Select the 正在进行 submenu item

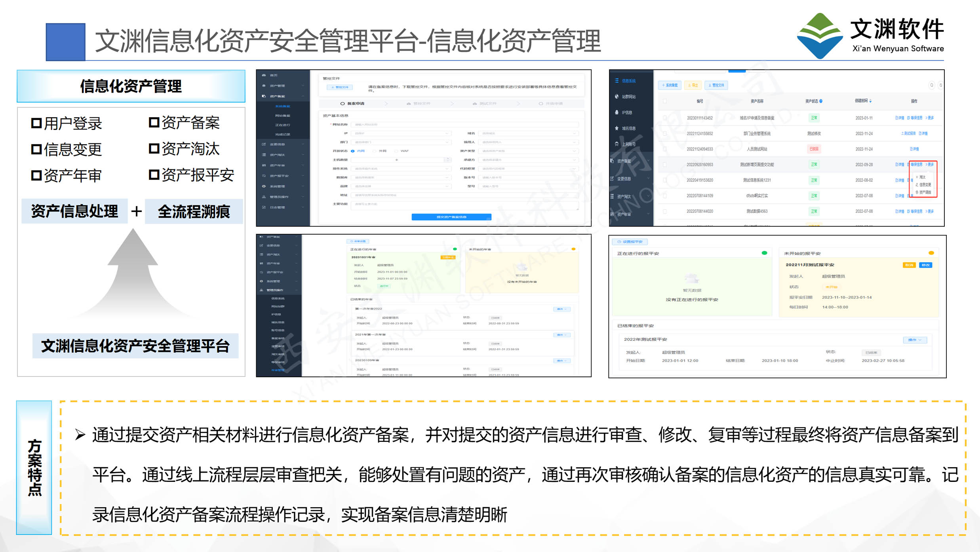click(x=283, y=125)
